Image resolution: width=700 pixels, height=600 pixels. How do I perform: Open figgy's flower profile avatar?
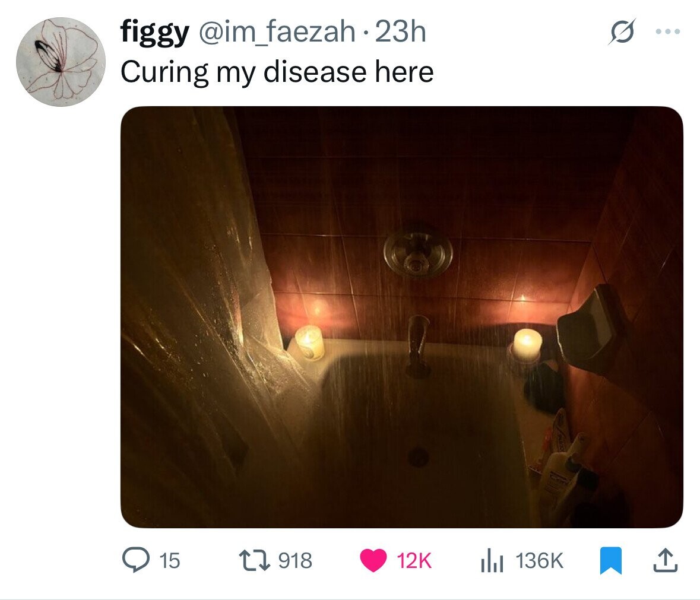[x=61, y=62]
